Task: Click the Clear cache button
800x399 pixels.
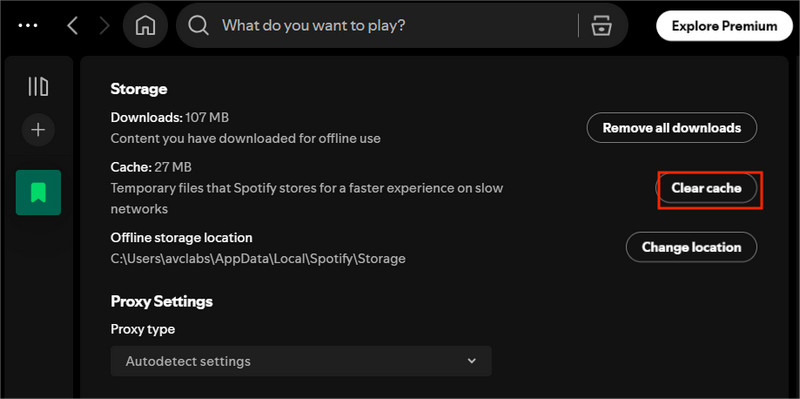Action: (706, 188)
